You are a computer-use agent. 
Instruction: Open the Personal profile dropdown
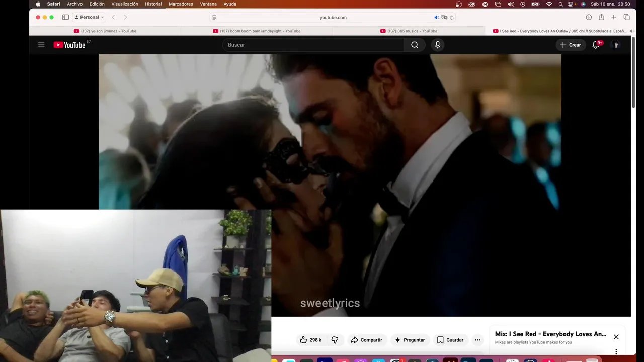click(90, 17)
